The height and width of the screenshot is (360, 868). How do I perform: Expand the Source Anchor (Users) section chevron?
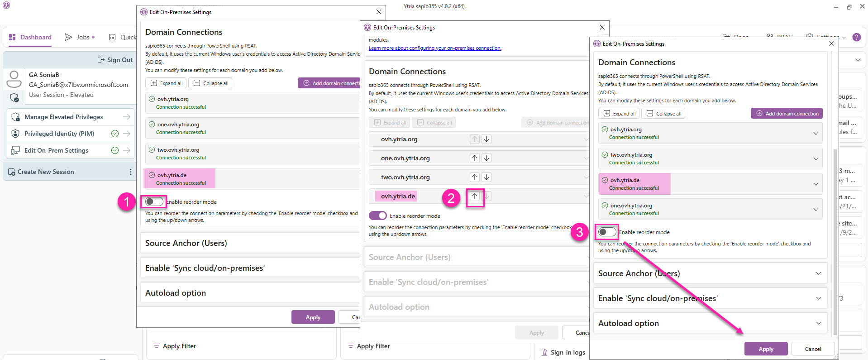(x=818, y=274)
